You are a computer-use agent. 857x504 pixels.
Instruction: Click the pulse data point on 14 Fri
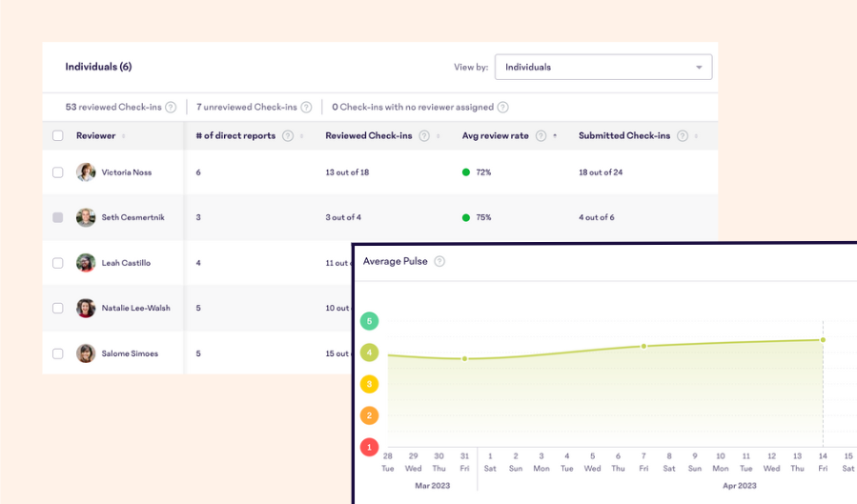tap(823, 339)
